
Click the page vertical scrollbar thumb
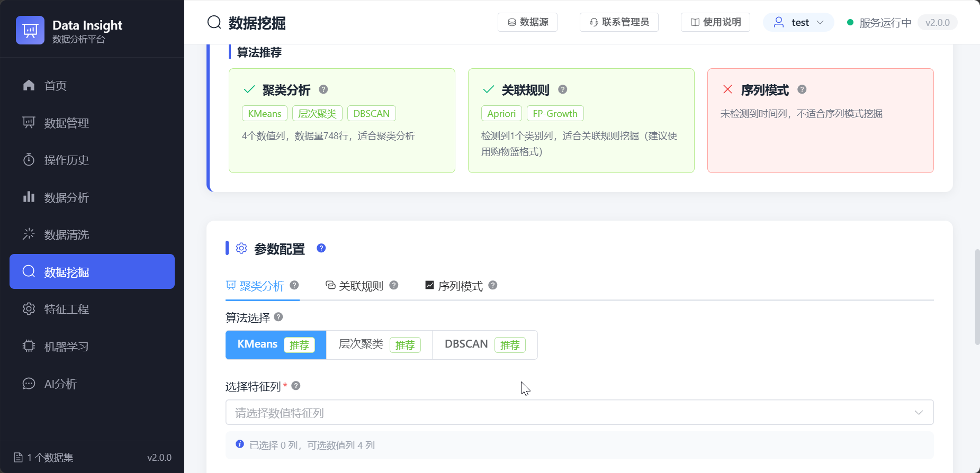(977, 297)
